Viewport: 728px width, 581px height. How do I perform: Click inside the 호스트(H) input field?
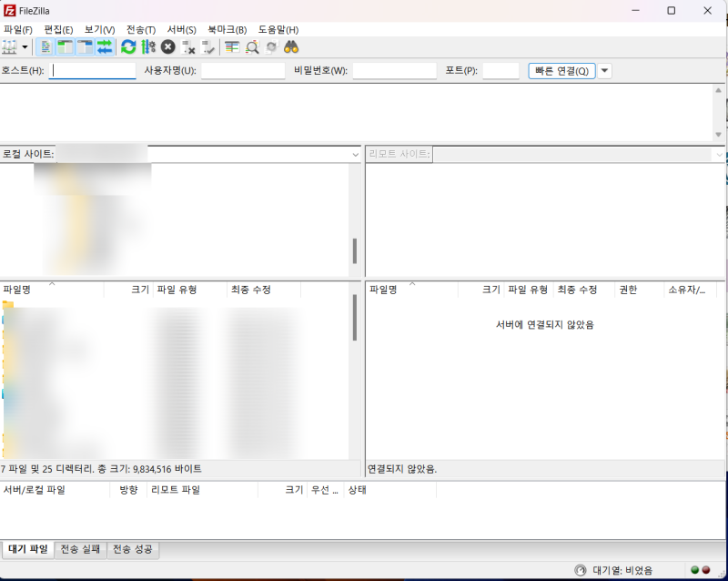tap(91, 70)
